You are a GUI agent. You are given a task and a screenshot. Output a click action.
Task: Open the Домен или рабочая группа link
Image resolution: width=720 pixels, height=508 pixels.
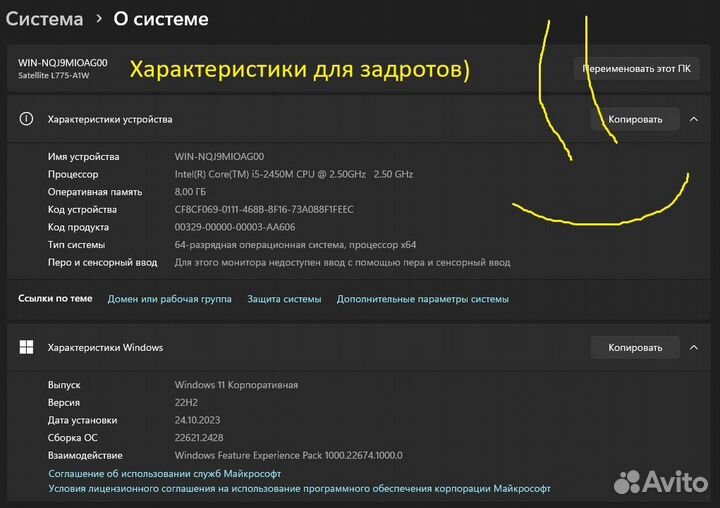169,299
